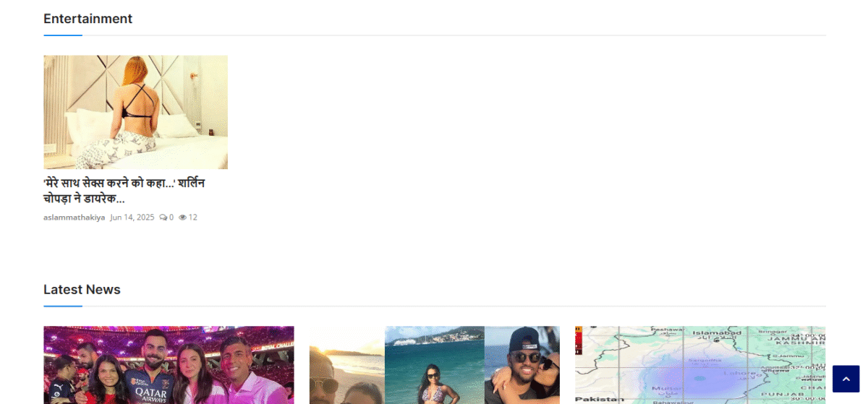Click the view count 12
The width and height of the screenshot is (868, 404).
193,218
